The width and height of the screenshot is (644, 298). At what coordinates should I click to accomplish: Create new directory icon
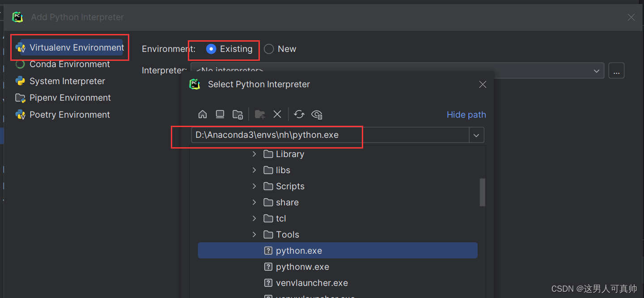click(260, 115)
